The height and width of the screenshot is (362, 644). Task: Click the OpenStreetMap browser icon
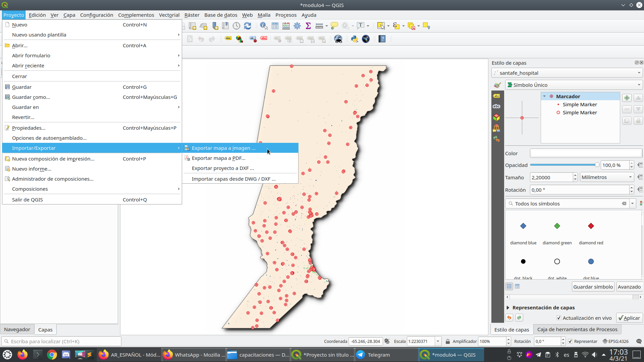(337, 39)
